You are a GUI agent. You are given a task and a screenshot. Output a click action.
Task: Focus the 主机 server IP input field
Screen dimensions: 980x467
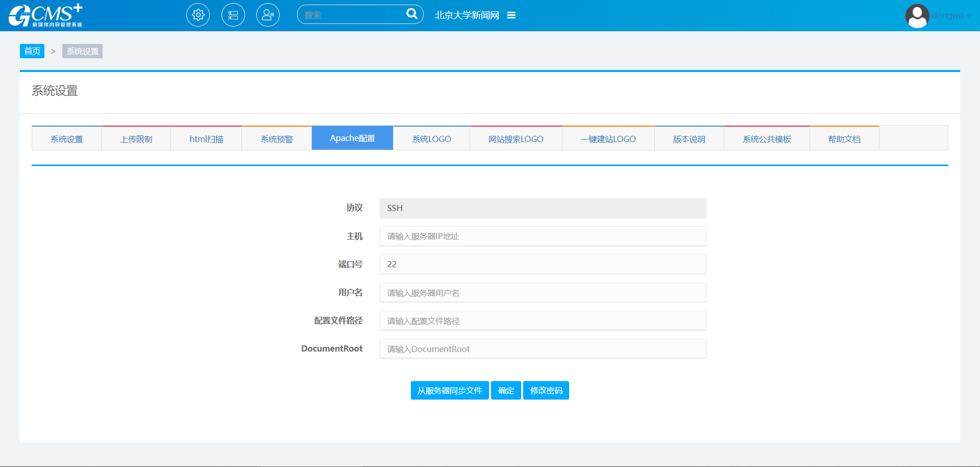543,236
